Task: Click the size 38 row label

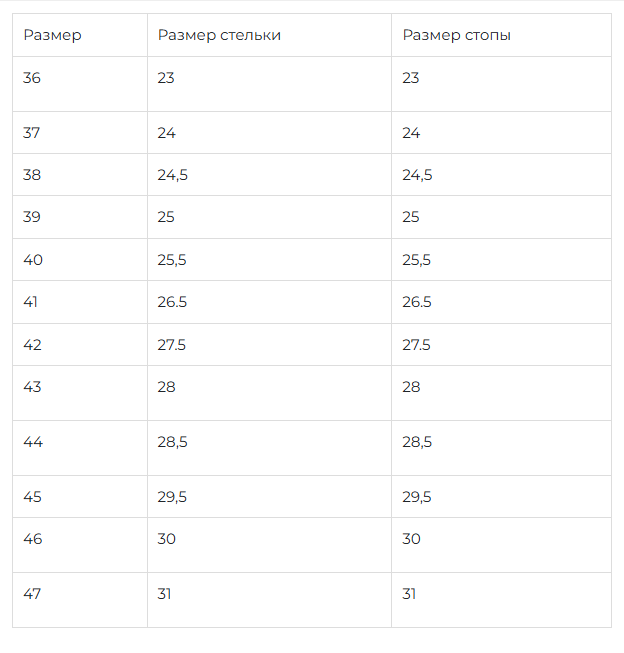Action: (x=32, y=175)
